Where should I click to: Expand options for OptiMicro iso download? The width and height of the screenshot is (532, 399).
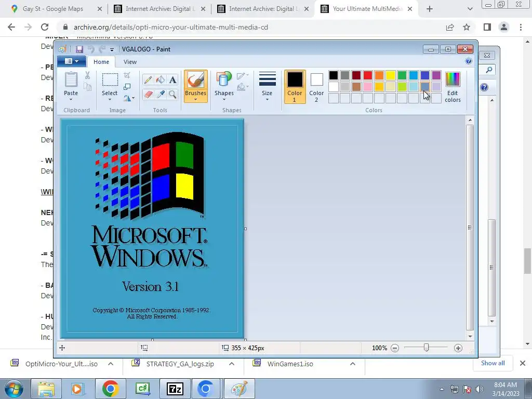click(111, 364)
